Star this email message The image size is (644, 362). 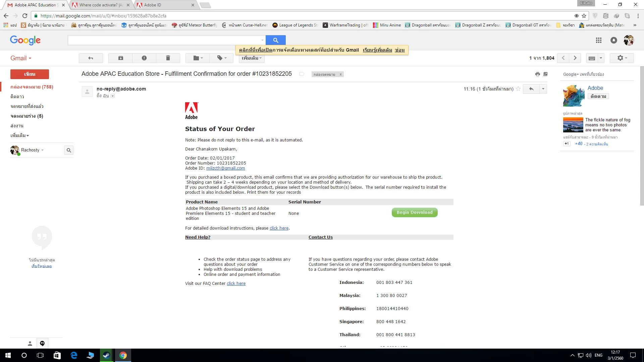point(518,89)
